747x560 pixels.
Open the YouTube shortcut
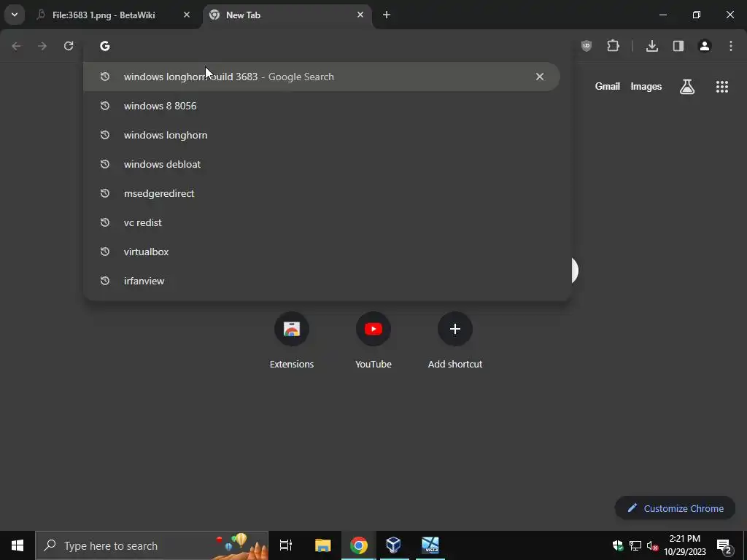[x=373, y=341]
